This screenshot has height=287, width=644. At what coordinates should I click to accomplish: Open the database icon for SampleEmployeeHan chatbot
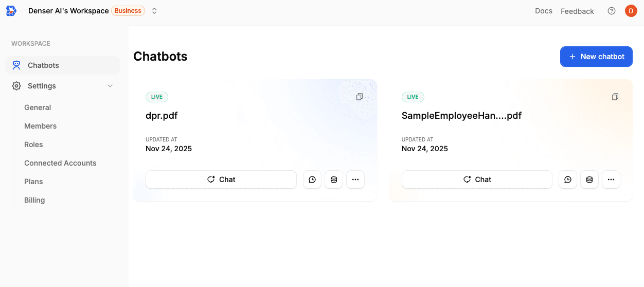pyautogui.click(x=589, y=180)
